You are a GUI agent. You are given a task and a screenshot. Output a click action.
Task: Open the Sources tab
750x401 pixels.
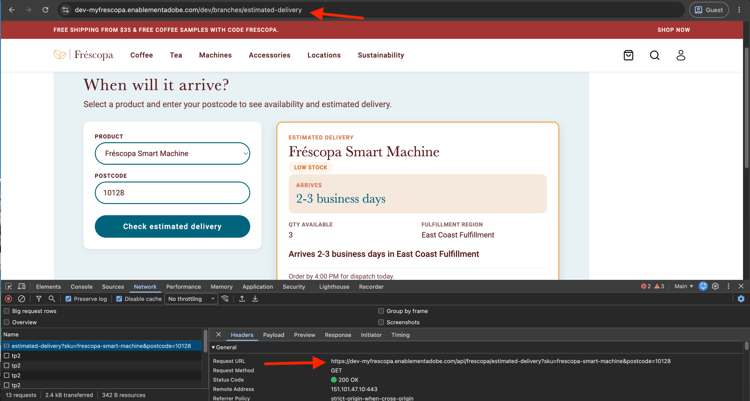pos(113,287)
